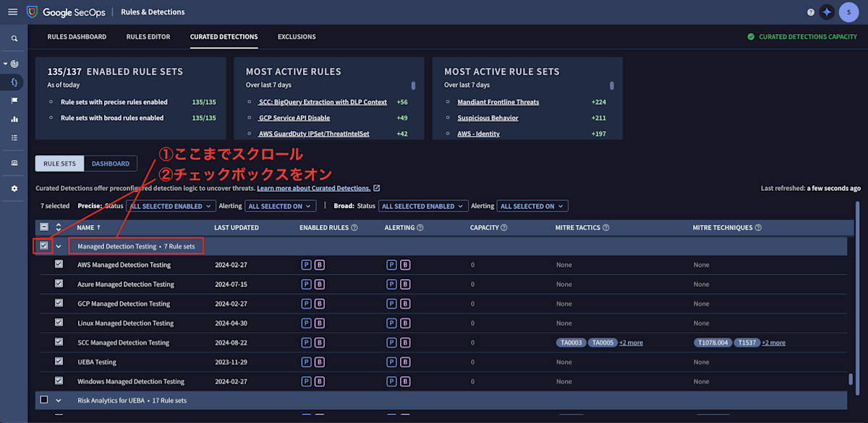This screenshot has width=868, height=423.
Task: Click broad B enabled badge for UEBA Testing
Action: [x=320, y=362]
